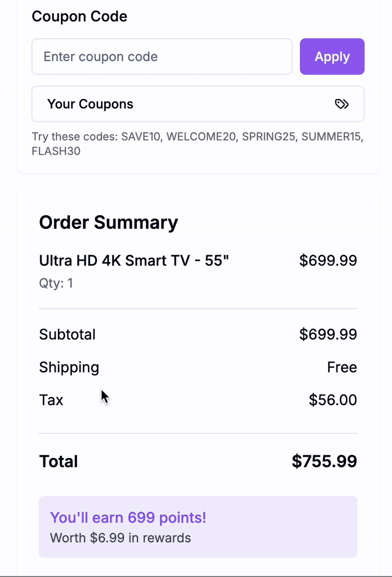Click the tags icon on Your Coupons
The width and height of the screenshot is (392, 577).
(342, 104)
